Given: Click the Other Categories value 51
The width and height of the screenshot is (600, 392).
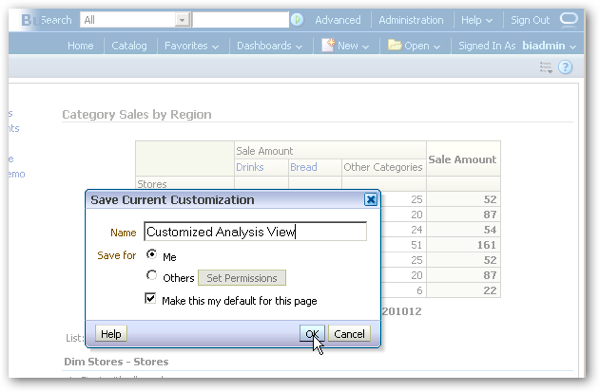Looking at the screenshot, I should click(x=416, y=245).
